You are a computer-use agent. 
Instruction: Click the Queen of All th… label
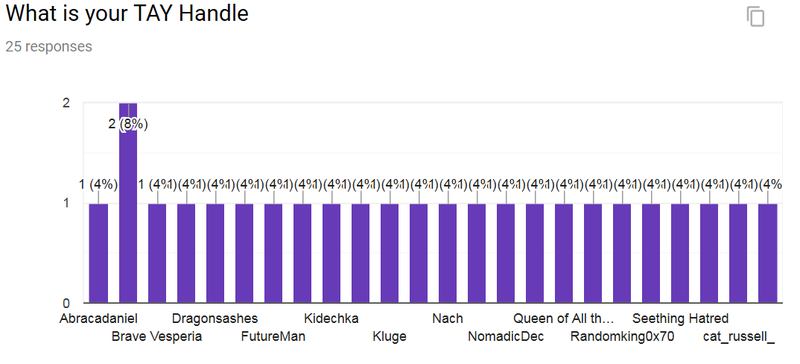click(x=564, y=319)
